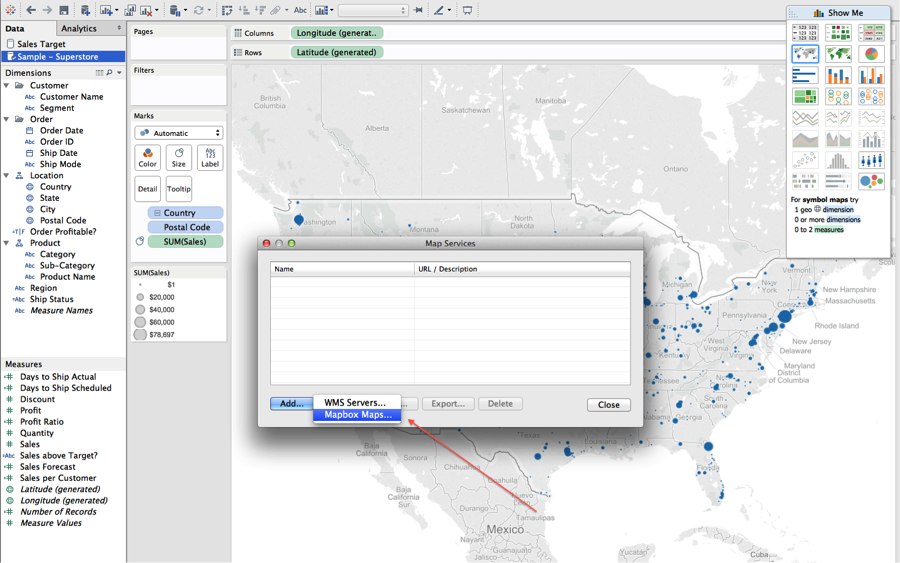Open the Color marks card
900x563 pixels.
[x=147, y=157]
